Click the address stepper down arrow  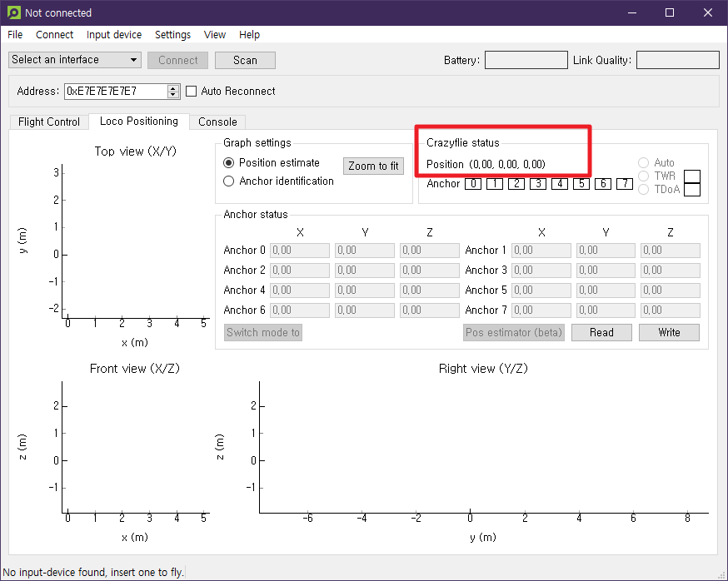coord(173,95)
